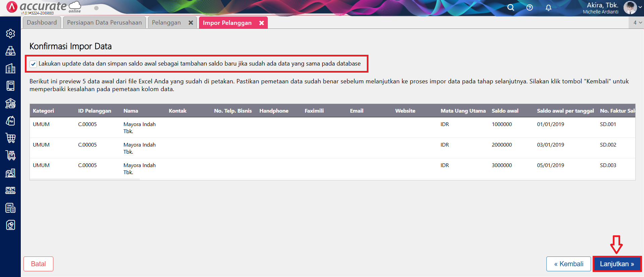Open the pie chart reports icon
Viewport: 644px width, 277px height.
tap(10, 225)
